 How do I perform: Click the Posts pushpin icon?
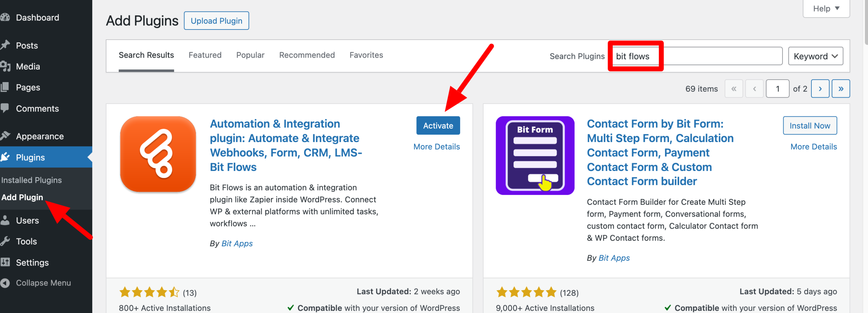5,45
